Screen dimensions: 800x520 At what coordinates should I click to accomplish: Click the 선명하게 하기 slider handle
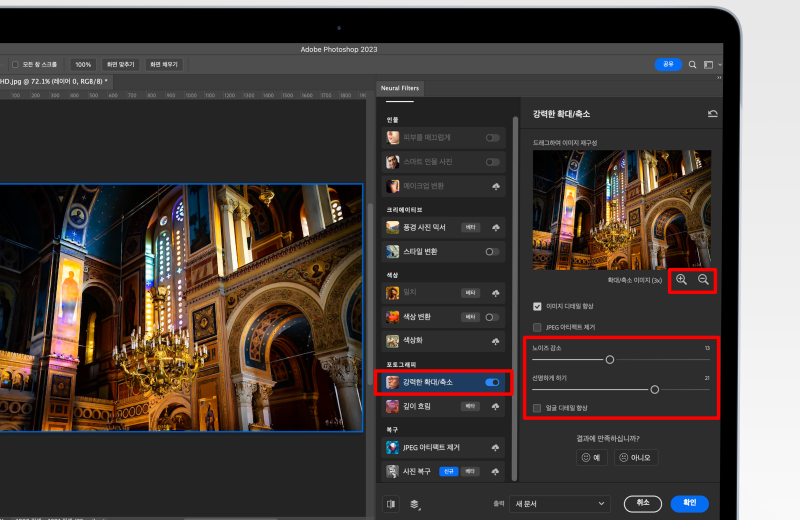coord(655,390)
